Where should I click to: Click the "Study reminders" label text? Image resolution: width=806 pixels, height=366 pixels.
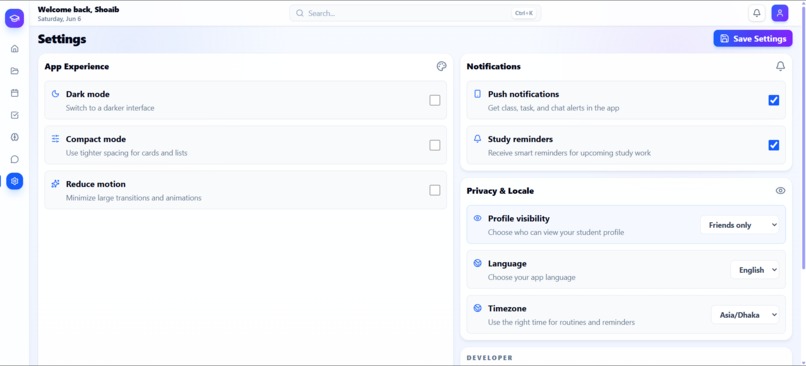pyautogui.click(x=520, y=139)
